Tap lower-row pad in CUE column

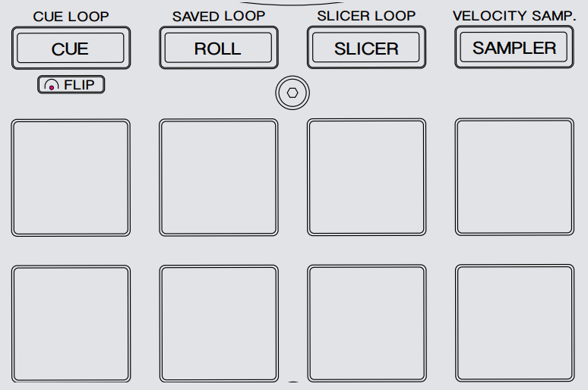71,324
